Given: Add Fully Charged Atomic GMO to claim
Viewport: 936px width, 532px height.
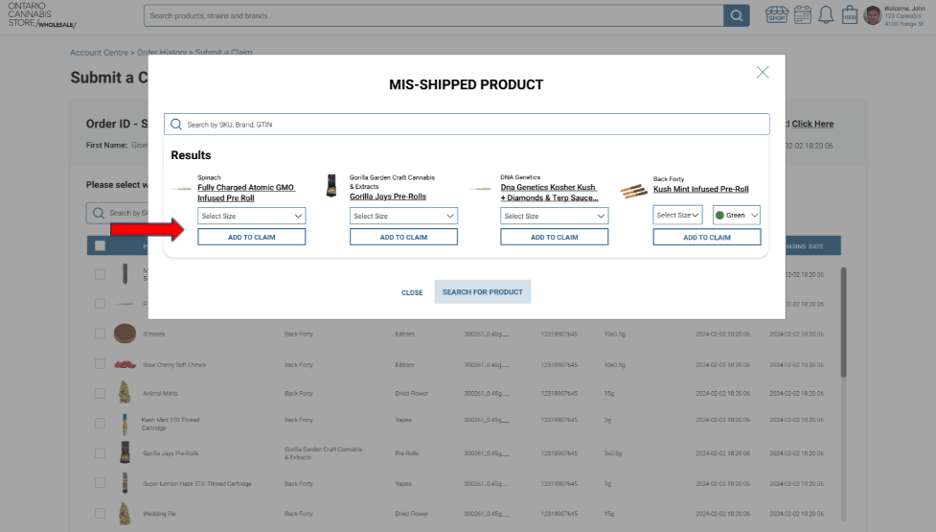Looking at the screenshot, I should coord(251,237).
